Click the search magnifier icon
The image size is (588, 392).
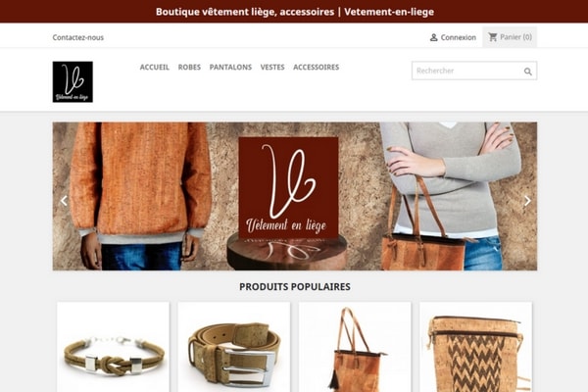[527, 72]
